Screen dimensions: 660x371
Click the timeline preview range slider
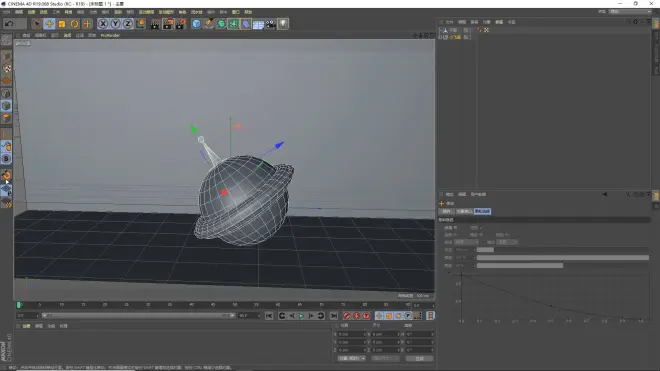[x=138, y=315]
